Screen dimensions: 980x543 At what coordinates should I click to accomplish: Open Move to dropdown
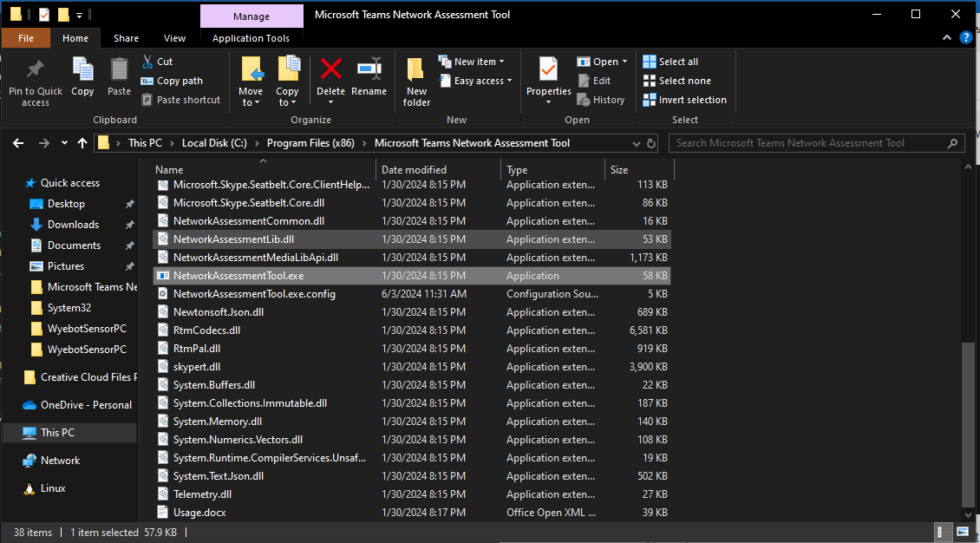(x=251, y=97)
